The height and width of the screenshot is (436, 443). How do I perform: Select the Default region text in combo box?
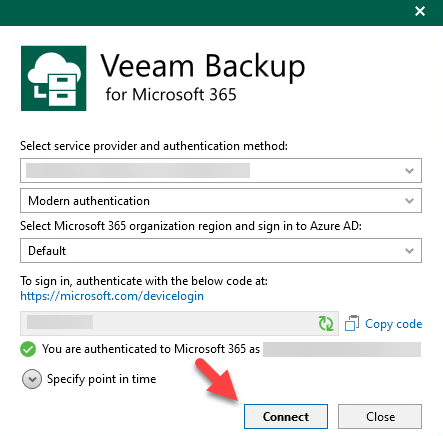coord(47,251)
